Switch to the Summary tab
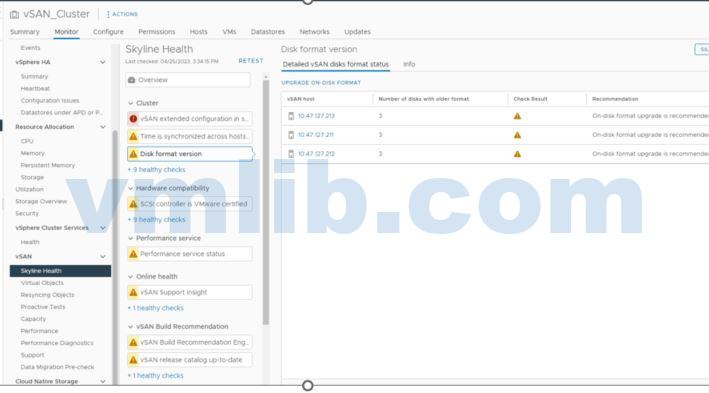 click(25, 32)
